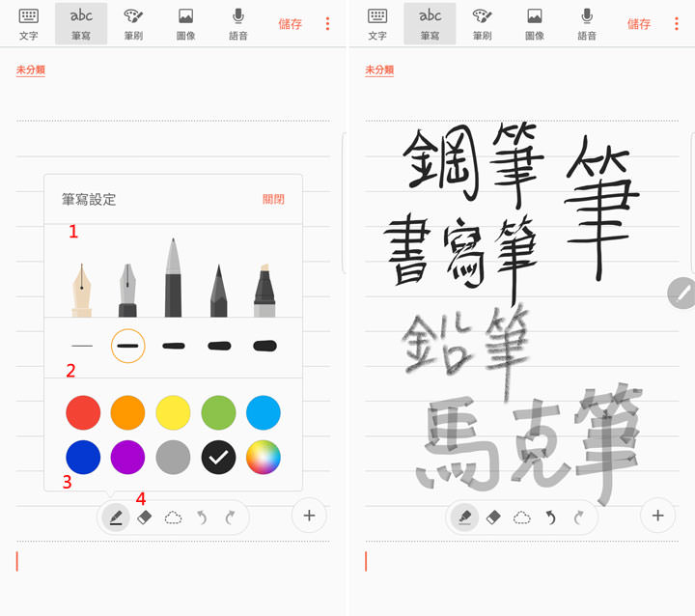Choose the tall dark ballpoint pen tool

click(174, 278)
